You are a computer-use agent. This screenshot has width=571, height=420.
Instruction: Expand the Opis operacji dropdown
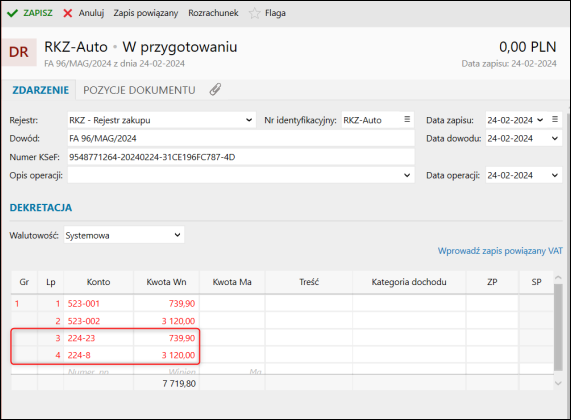(x=407, y=175)
